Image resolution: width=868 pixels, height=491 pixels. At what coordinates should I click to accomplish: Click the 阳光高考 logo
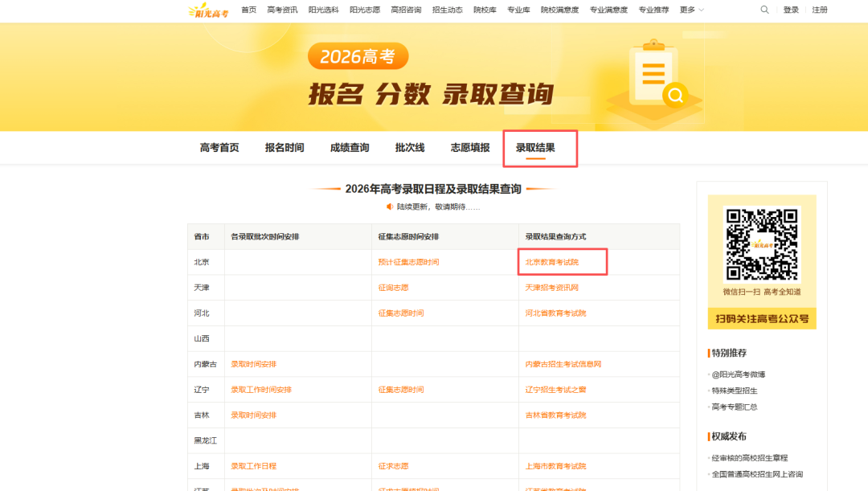click(x=208, y=10)
